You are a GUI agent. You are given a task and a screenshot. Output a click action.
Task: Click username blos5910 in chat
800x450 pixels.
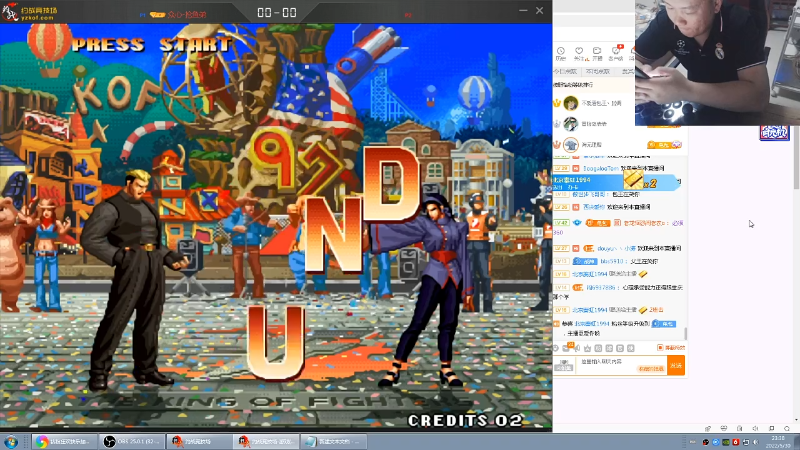point(611,261)
